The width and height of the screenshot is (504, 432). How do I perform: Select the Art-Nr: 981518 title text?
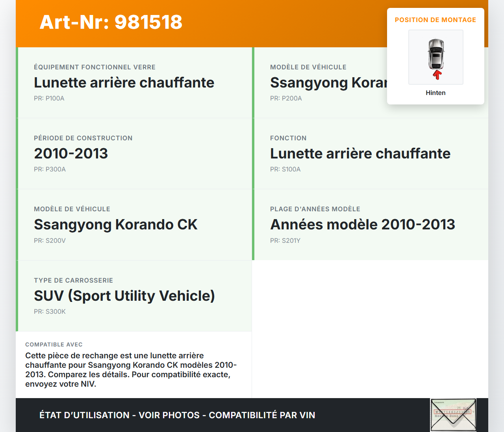coord(111,22)
